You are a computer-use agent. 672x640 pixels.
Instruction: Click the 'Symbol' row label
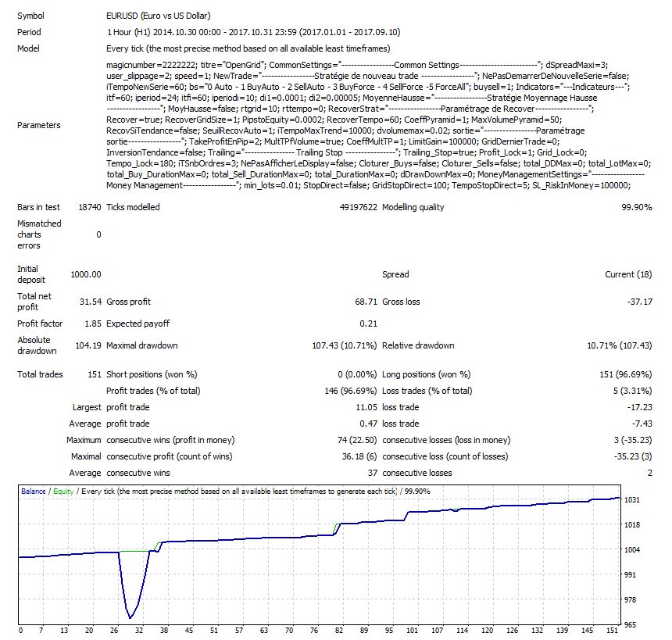click(x=30, y=16)
